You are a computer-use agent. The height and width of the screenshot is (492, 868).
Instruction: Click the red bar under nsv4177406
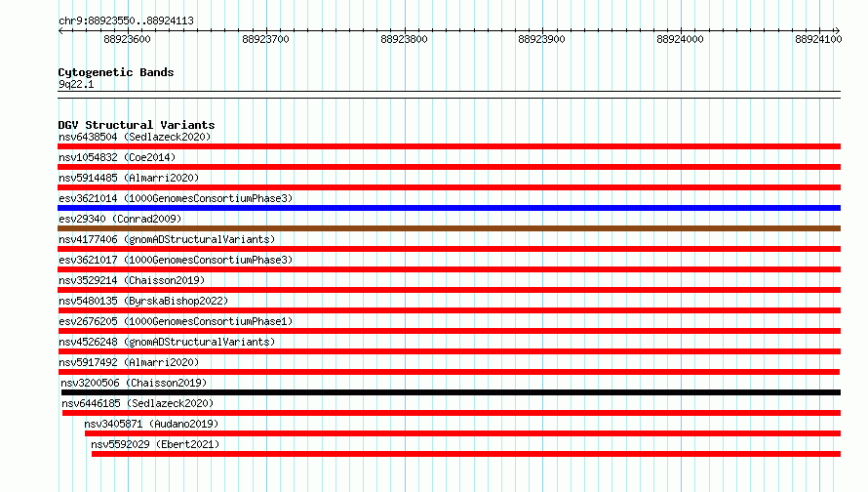[449, 249]
